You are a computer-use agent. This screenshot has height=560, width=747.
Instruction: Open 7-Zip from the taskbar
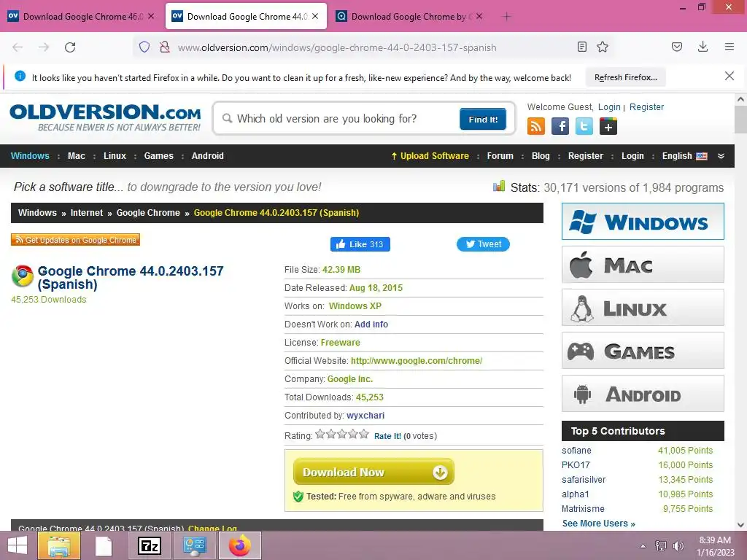(x=149, y=545)
